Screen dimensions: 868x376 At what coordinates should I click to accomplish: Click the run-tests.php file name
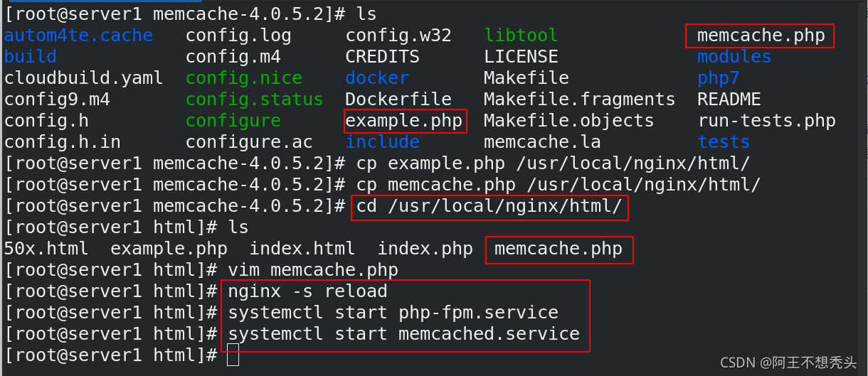click(x=766, y=121)
